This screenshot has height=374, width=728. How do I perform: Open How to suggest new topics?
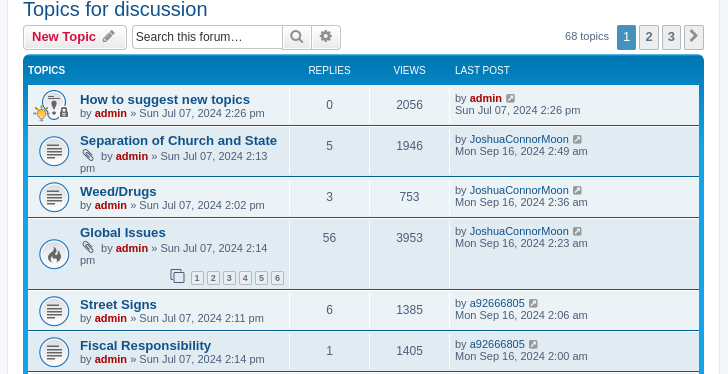pos(165,100)
